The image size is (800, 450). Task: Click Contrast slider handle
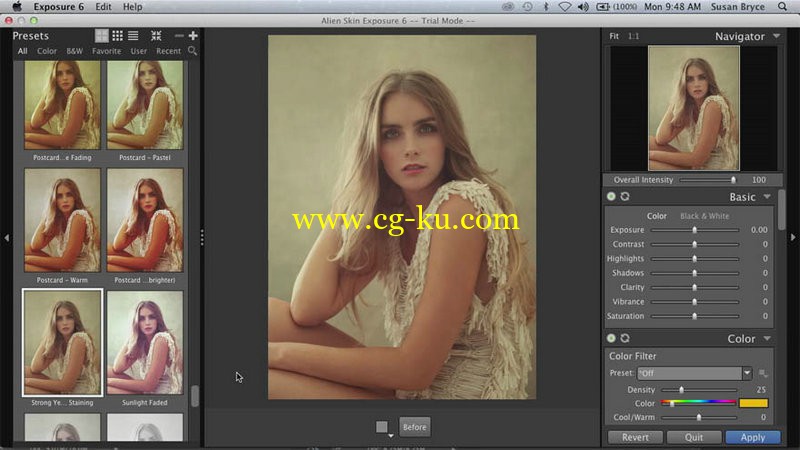click(694, 244)
